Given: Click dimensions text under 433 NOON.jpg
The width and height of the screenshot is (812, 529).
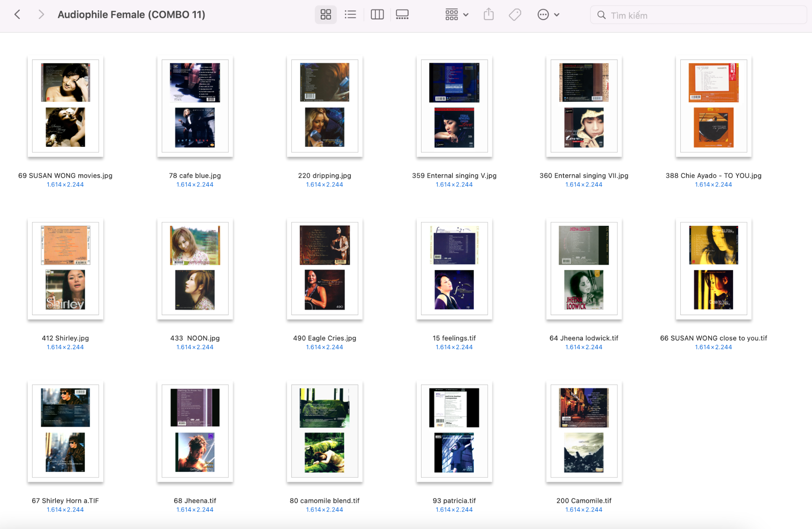Looking at the screenshot, I should point(195,347).
